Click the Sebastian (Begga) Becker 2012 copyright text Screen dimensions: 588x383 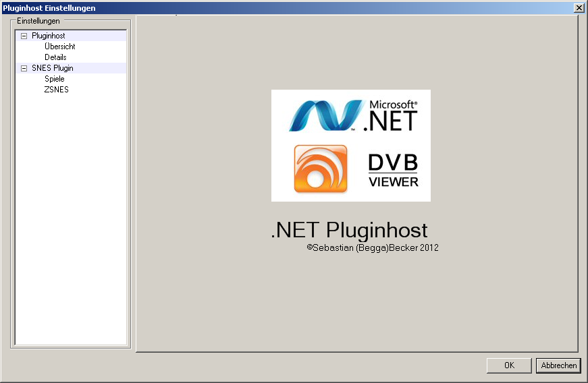[373, 248]
